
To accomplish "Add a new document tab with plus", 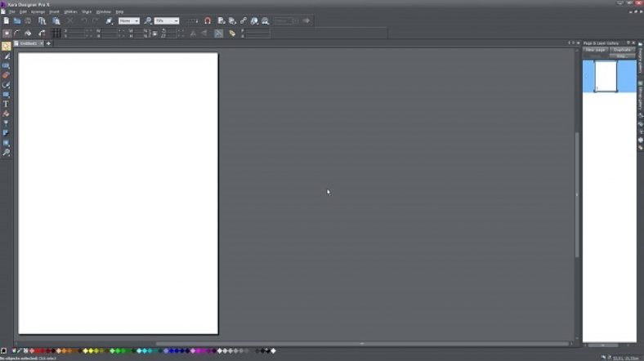I will pos(48,43).
